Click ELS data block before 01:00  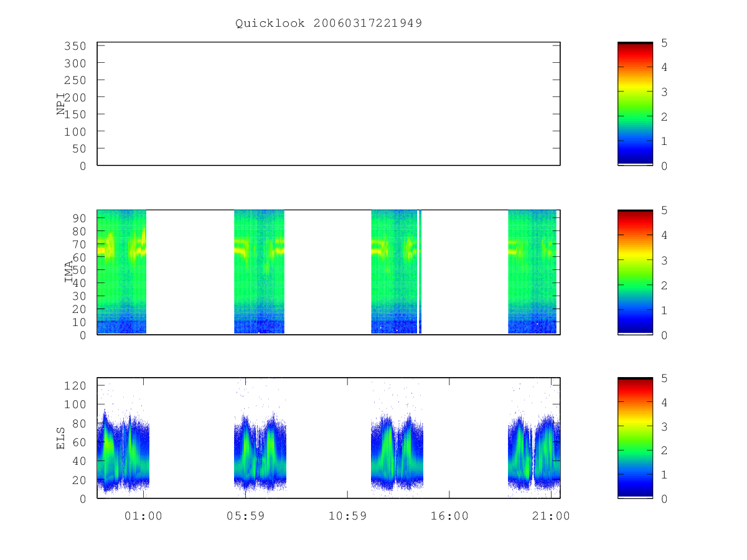click(123, 451)
